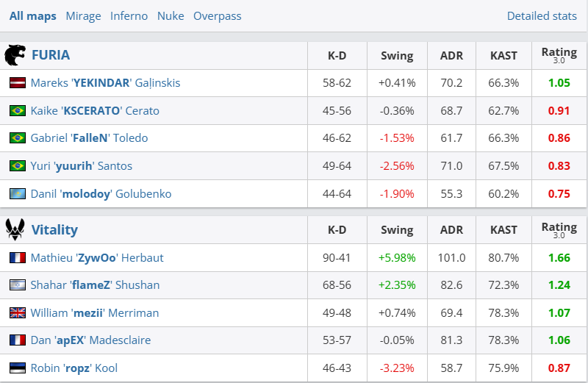
Task: Open Gabriel 'FalleN' Toledo's player profile
Action: [89, 138]
